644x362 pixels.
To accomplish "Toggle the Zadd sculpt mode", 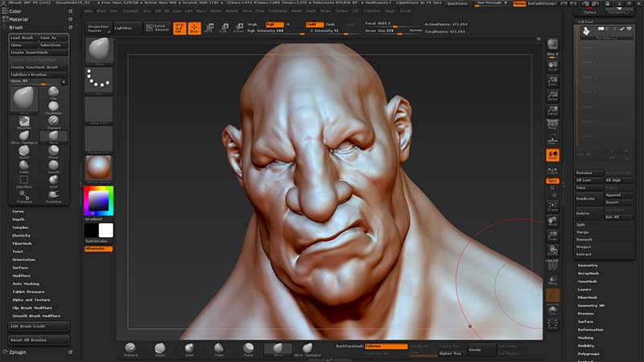I will click(x=314, y=24).
